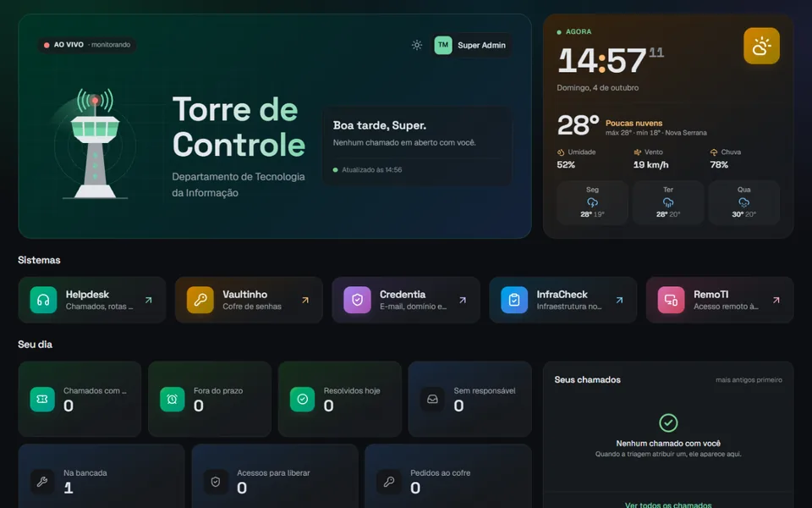Viewport: 812px width, 508px height.
Task: Open the InfraCheck system card
Action: tap(563, 300)
